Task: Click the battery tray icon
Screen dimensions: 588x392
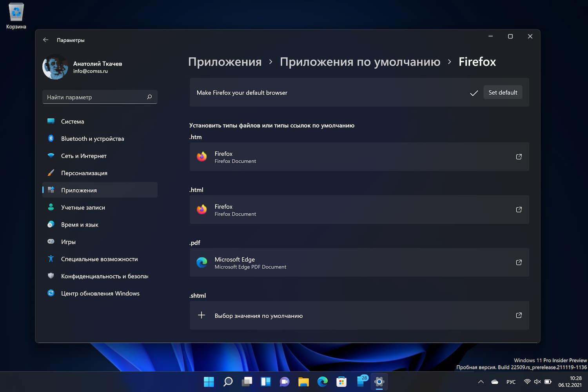Action: (548, 382)
